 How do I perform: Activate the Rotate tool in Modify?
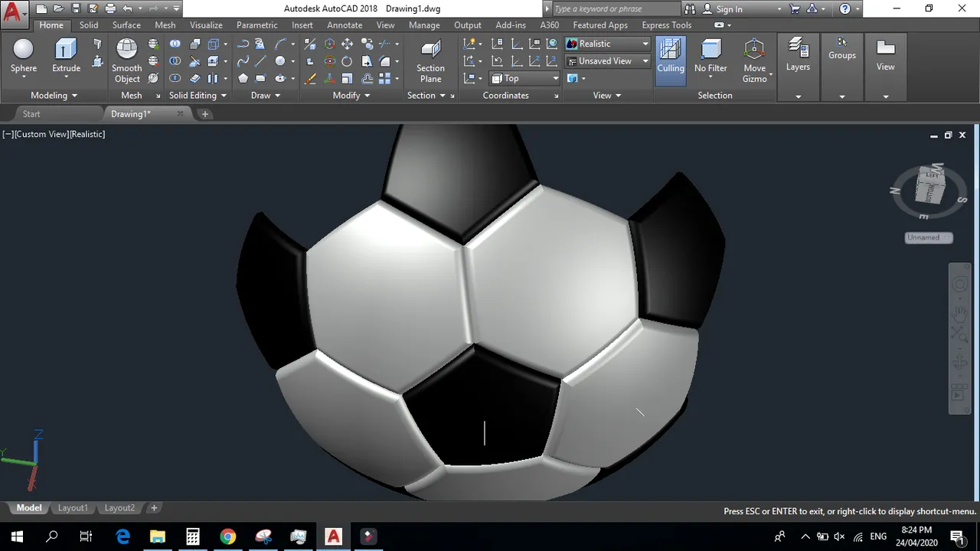click(x=347, y=61)
